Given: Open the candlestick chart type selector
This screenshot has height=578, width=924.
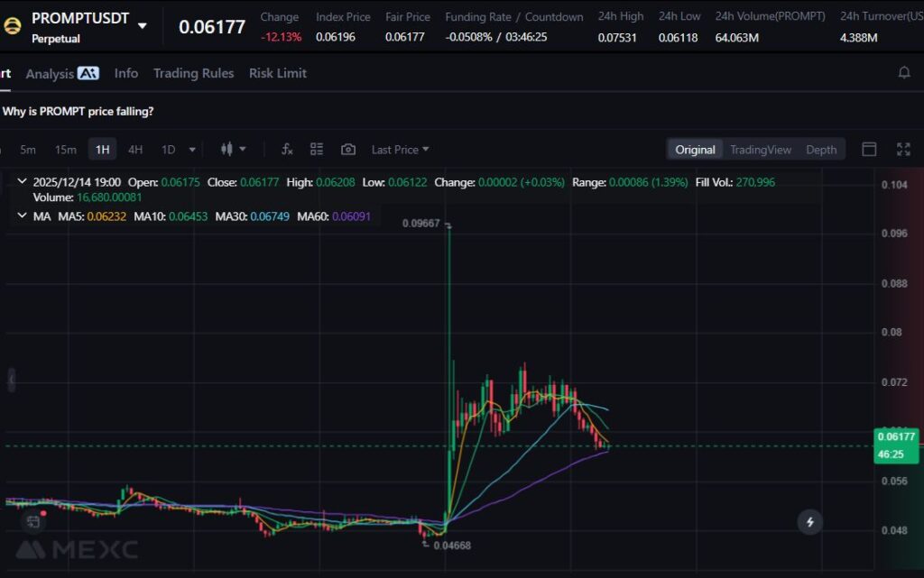Looking at the screenshot, I should pyautogui.click(x=232, y=150).
